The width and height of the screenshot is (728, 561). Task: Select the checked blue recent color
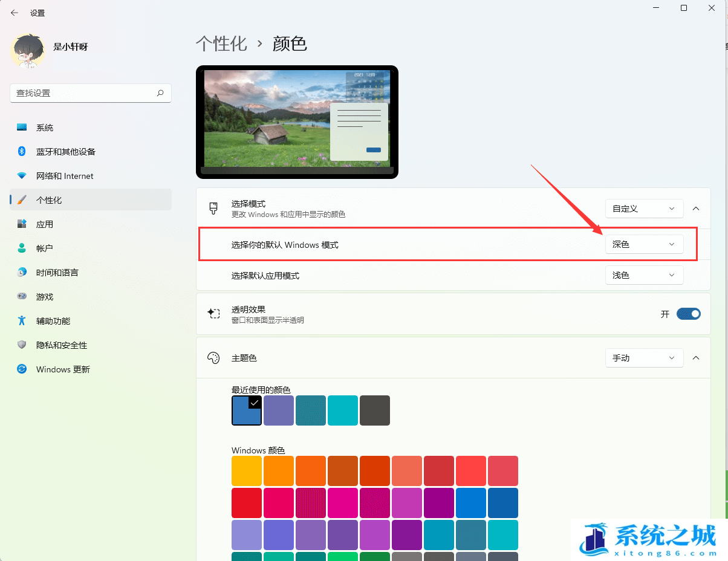tap(247, 410)
